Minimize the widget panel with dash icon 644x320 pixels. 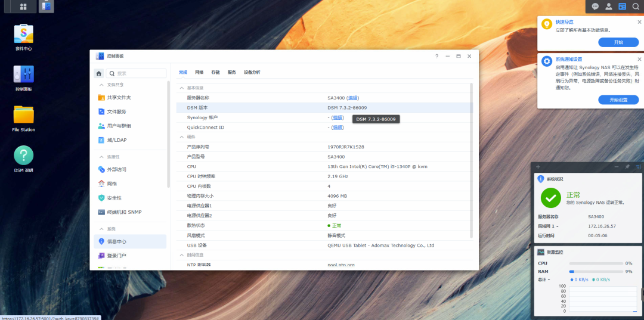[x=617, y=167]
